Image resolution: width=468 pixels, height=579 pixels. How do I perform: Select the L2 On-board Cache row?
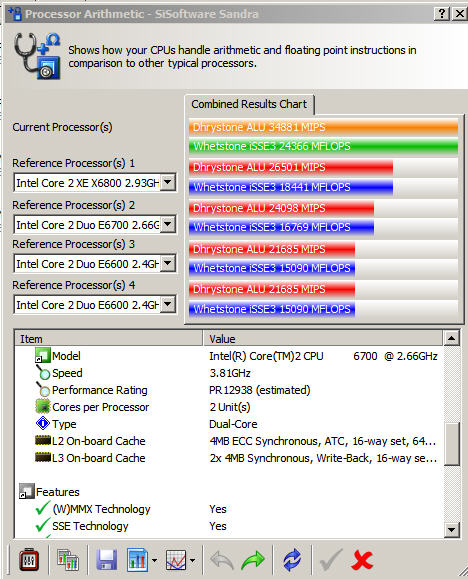point(229,441)
